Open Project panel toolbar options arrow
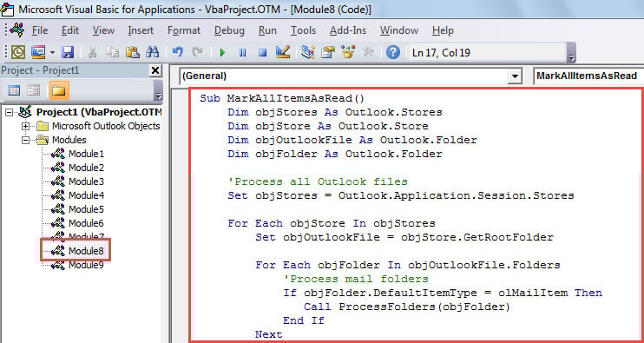 159,91
